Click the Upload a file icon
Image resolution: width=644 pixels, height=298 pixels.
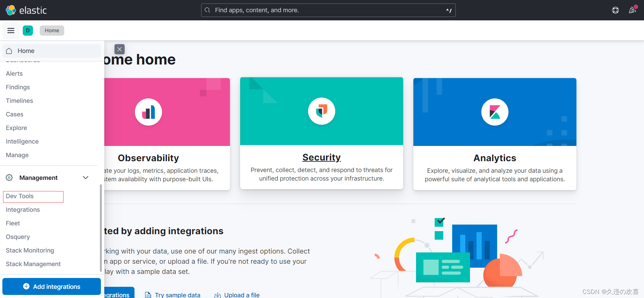(218, 295)
